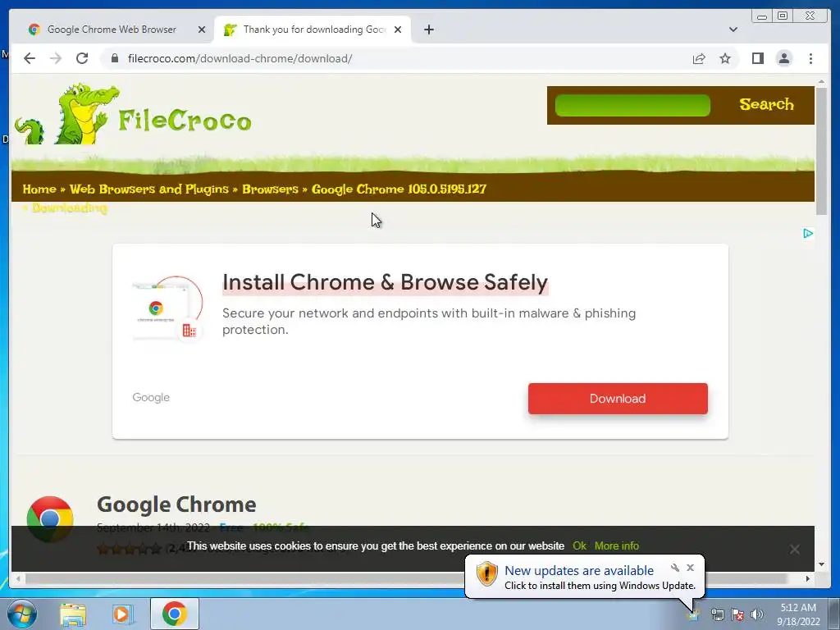Click the large Google Chrome logo icon

pos(50,518)
